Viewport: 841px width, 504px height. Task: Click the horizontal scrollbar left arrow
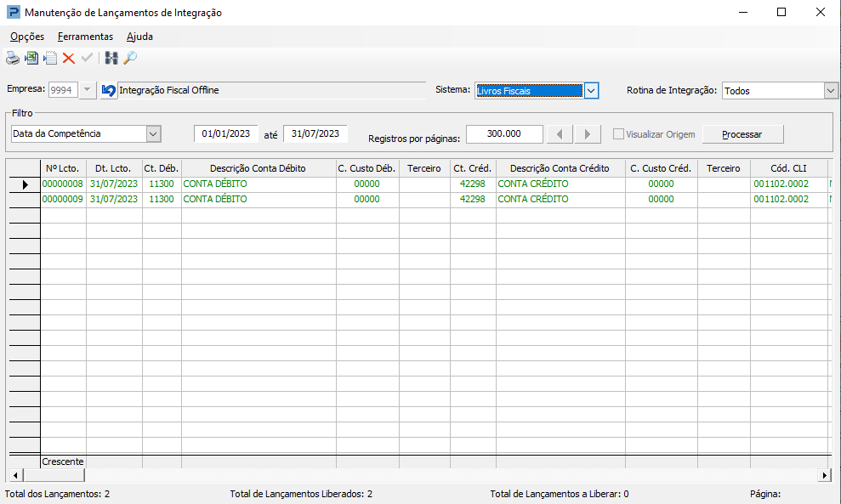(15, 475)
